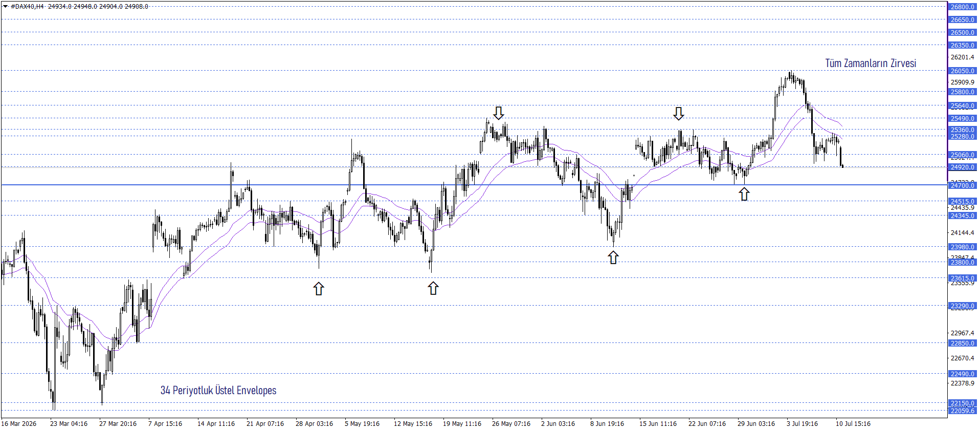Click the 26050.0 price level label
The height and width of the screenshot is (430, 980).
click(x=963, y=71)
